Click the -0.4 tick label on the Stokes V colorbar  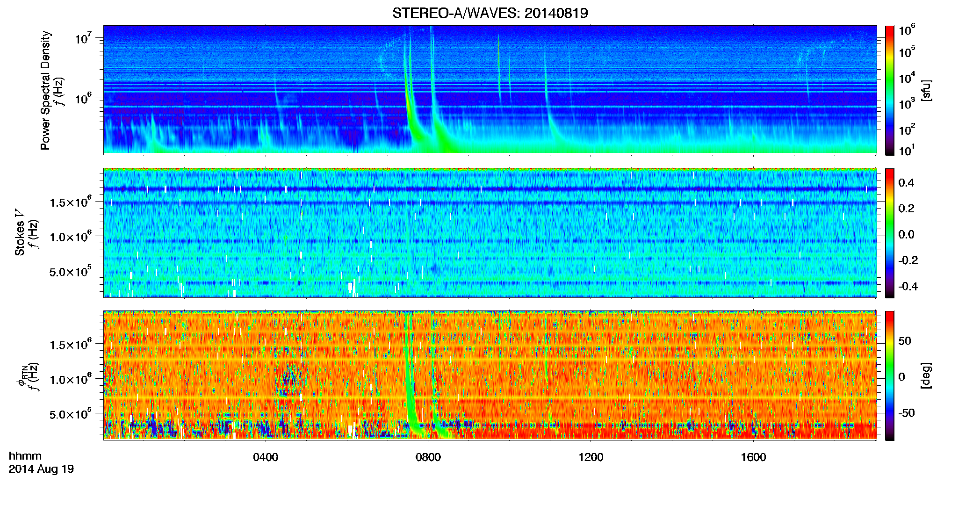[x=908, y=286]
